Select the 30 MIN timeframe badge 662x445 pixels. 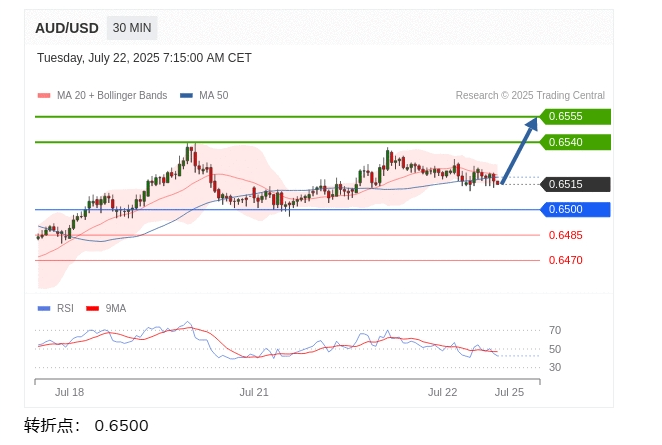click(132, 28)
